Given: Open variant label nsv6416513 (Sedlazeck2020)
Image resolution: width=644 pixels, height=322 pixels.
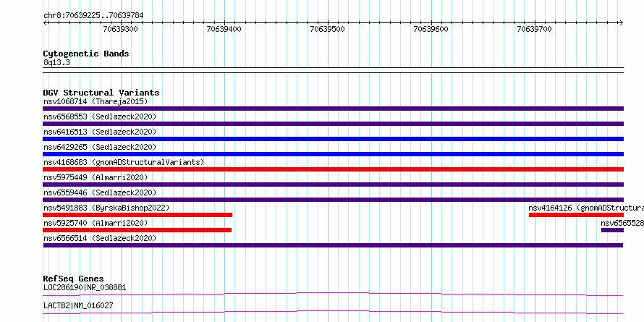Looking at the screenshot, I should [100, 132].
